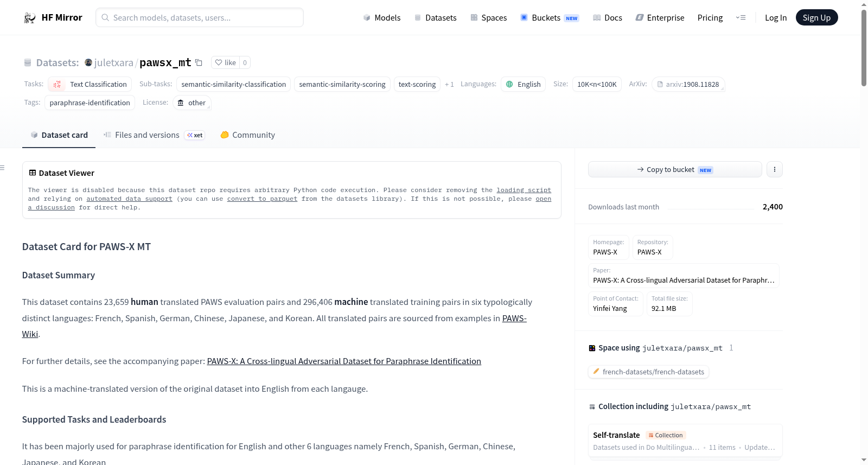Click the Copy to bucket button
The width and height of the screenshot is (868, 465).
click(675, 169)
